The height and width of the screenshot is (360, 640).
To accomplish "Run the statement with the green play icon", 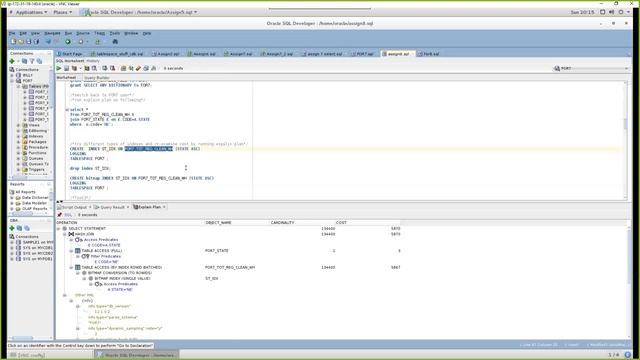I will tap(59, 69).
